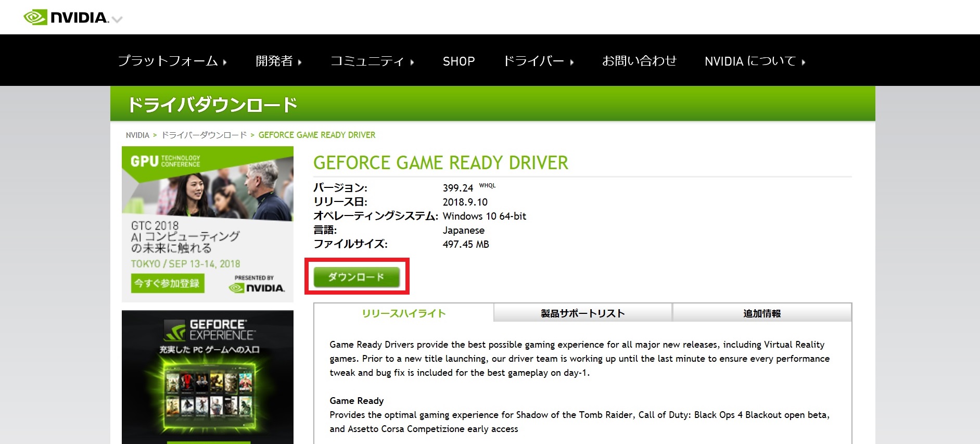980x444 pixels.
Task: Click the green ダウンロード button
Action: [x=357, y=277]
